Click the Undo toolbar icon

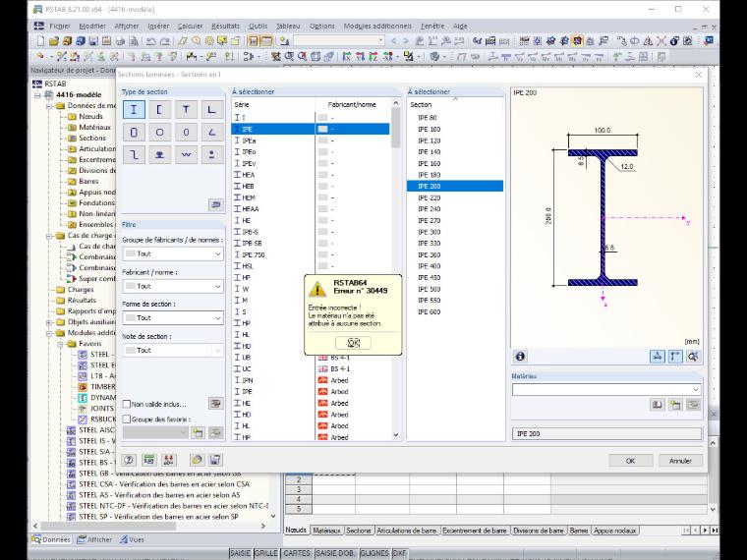pyautogui.click(x=151, y=41)
